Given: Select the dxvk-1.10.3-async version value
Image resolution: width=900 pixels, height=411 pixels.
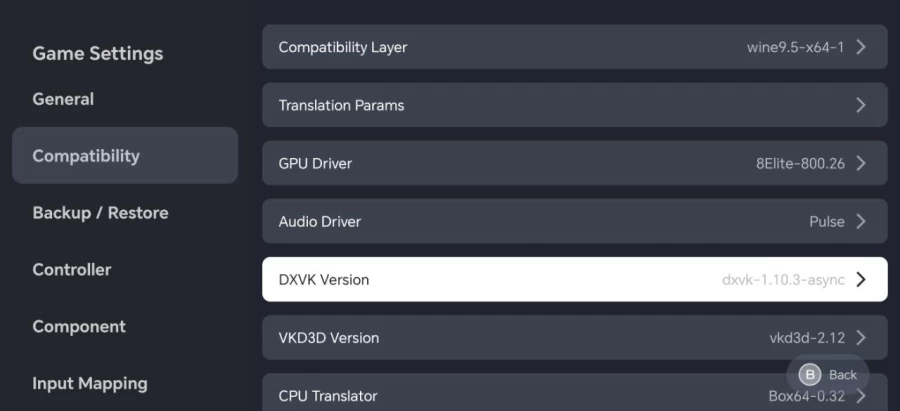Looking at the screenshot, I should coord(783,280).
